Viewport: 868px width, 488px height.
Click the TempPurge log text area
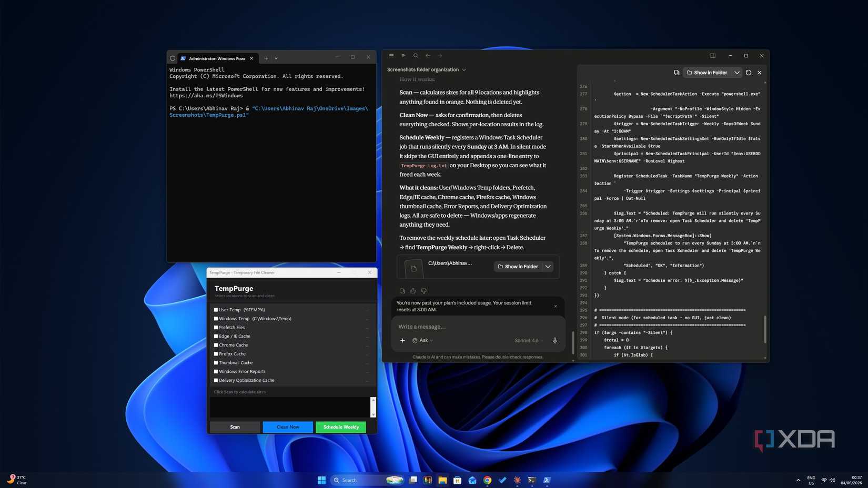click(290, 408)
